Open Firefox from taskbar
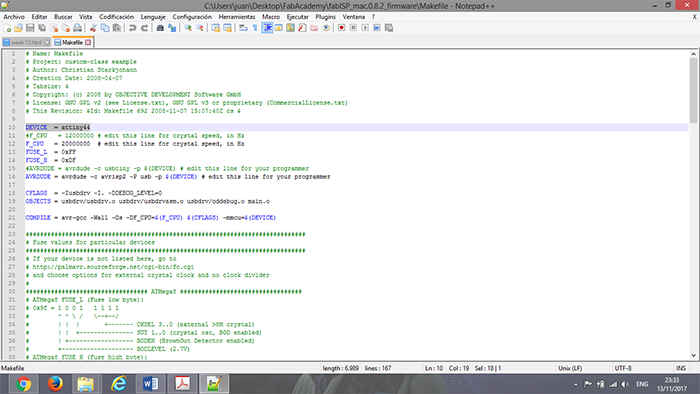Image resolution: width=700 pixels, height=394 pixels. pyautogui.click(x=55, y=384)
